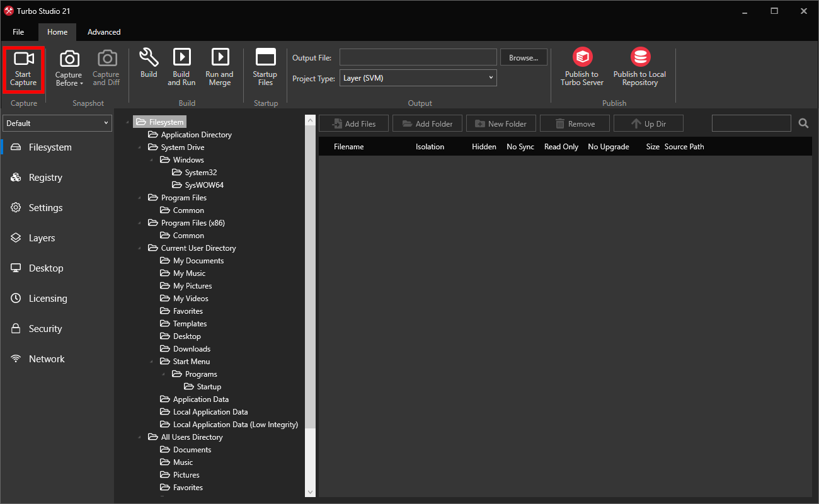The image size is (819, 504).
Task: Open the File menu
Action: [x=18, y=31]
